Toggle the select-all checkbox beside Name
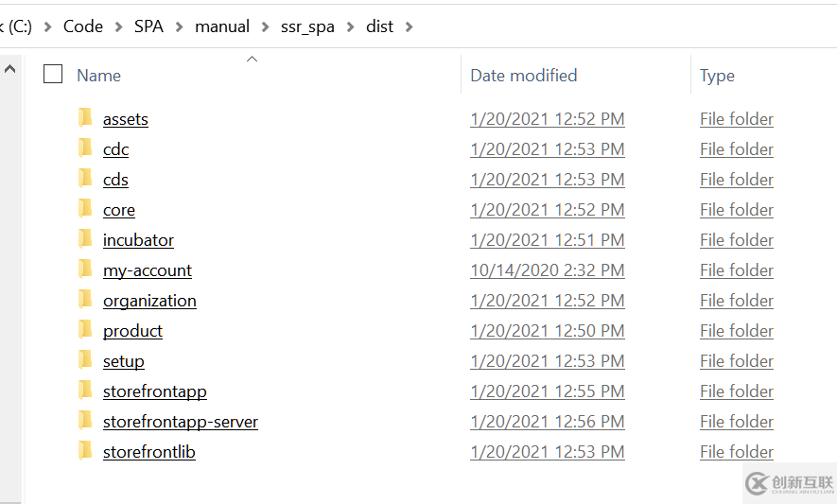This screenshot has width=837, height=504. 53,74
